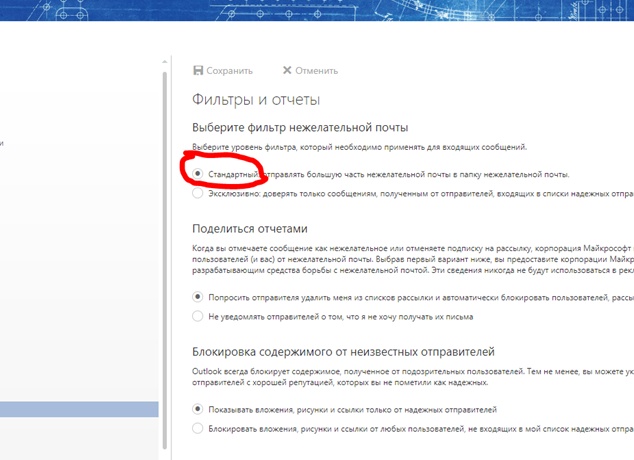Click the Эксклюзивно: доверять только сообщениям text
The width and height of the screenshot is (634, 460).
pos(421,194)
